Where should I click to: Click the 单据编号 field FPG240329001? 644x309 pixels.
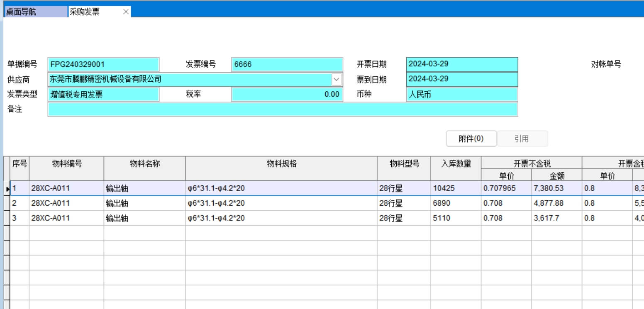click(103, 64)
